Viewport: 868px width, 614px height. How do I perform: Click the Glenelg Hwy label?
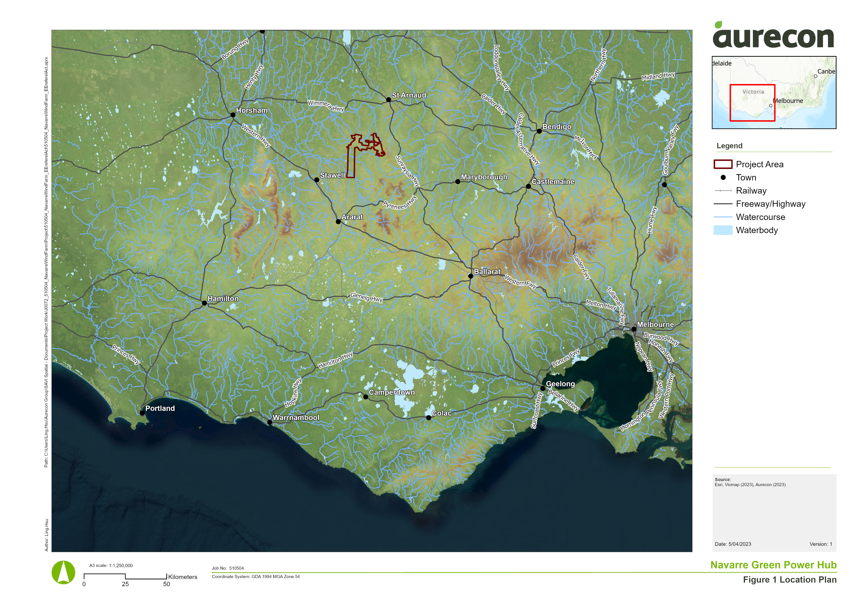[366, 298]
